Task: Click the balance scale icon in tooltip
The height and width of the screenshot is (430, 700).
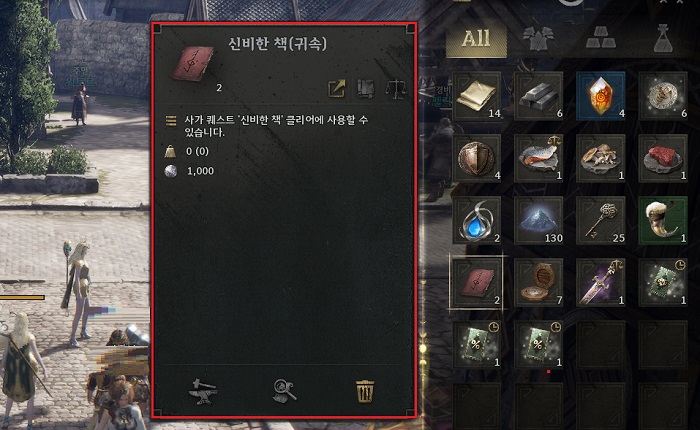Action: pos(396,88)
